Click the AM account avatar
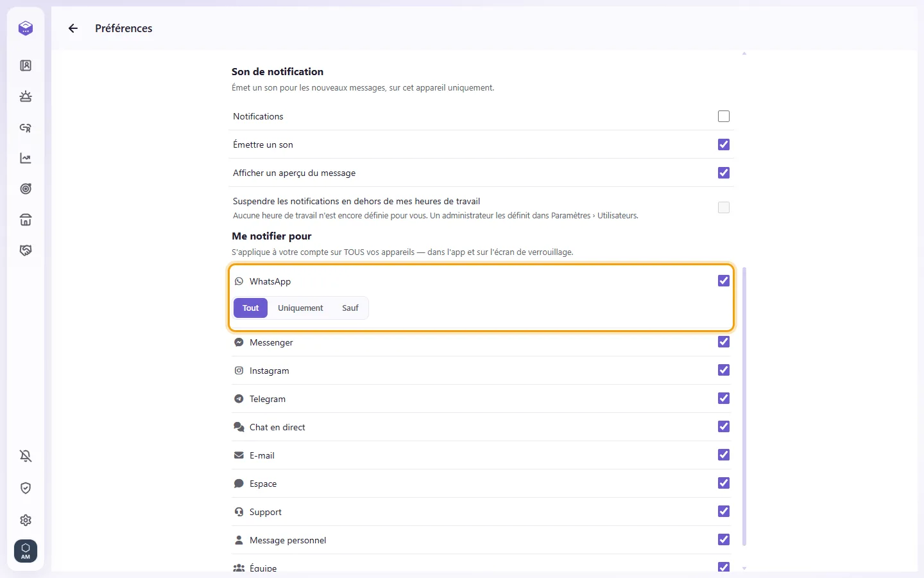The width and height of the screenshot is (924, 578). pyautogui.click(x=26, y=551)
